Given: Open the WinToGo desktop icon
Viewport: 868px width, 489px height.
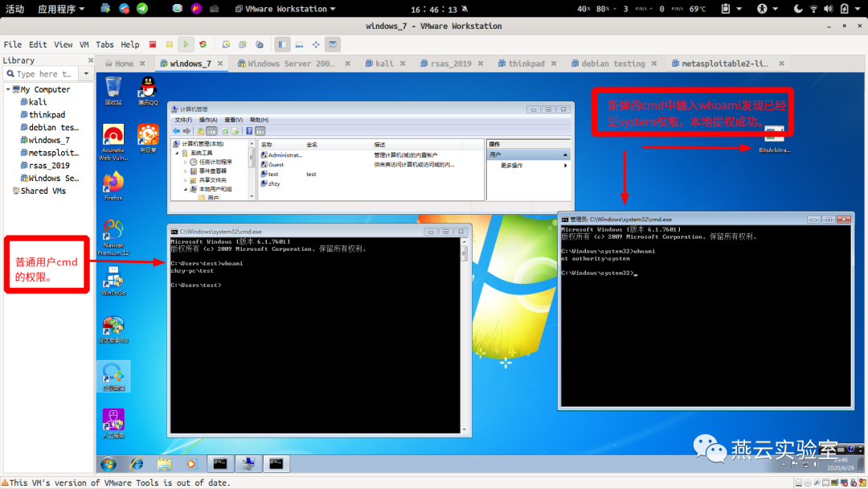Looking at the screenshot, I should [113, 280].
